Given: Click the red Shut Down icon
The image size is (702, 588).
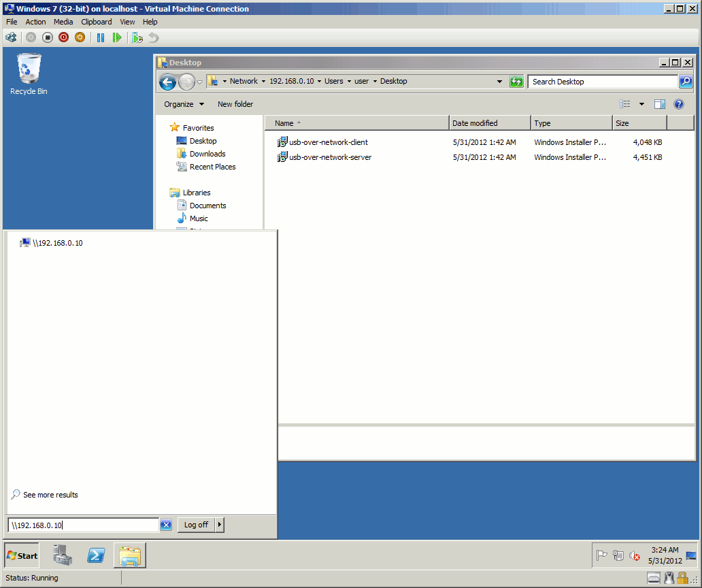Looking at the screenshot, I should click(x=63, y=37).
